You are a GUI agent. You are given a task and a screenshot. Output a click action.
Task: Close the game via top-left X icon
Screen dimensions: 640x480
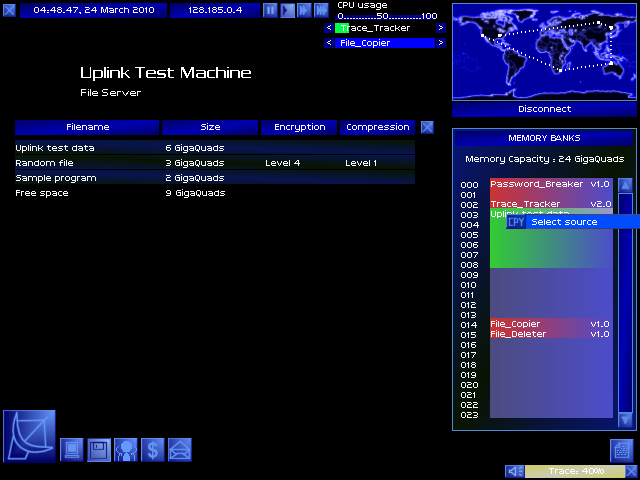coord(9,10)
